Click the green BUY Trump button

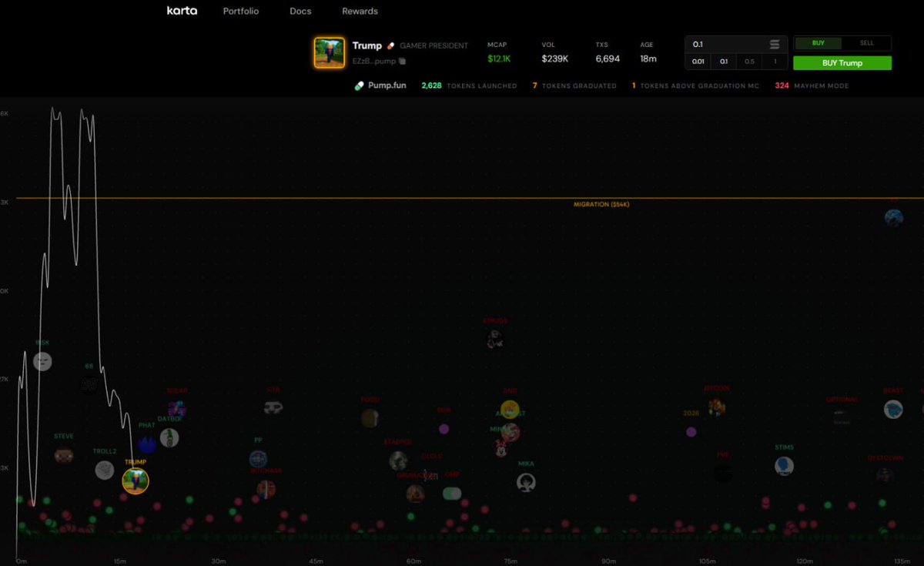click(x=842, y=63)
